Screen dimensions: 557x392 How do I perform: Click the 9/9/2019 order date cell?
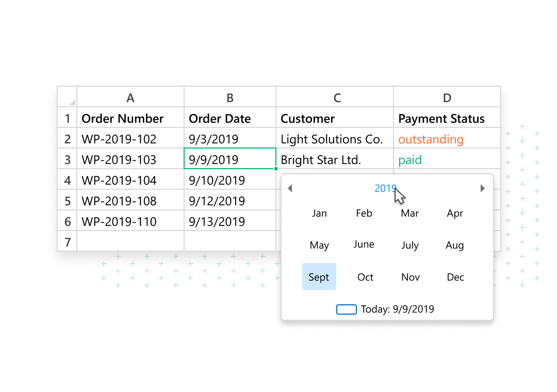pos(230,159)
